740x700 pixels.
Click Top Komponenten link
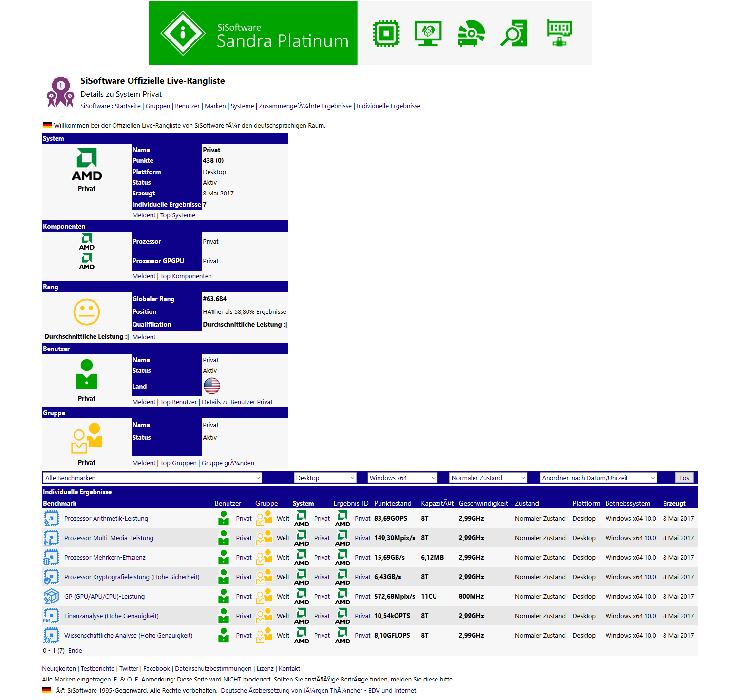point(186,276)
